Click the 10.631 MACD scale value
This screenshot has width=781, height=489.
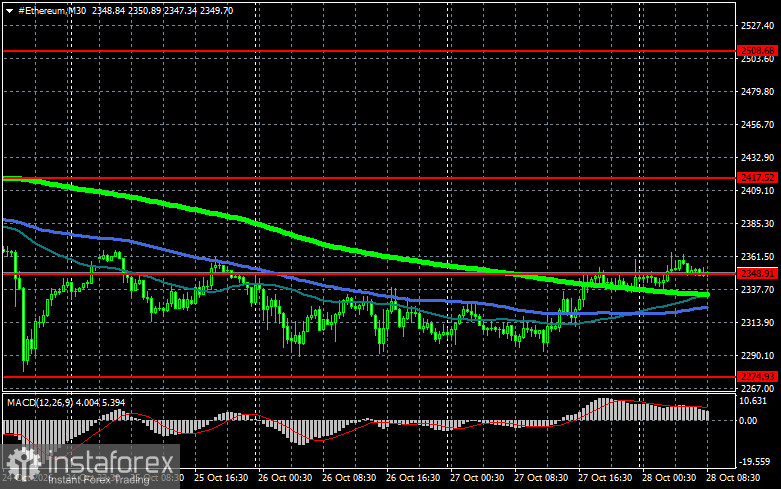point(754,401)
